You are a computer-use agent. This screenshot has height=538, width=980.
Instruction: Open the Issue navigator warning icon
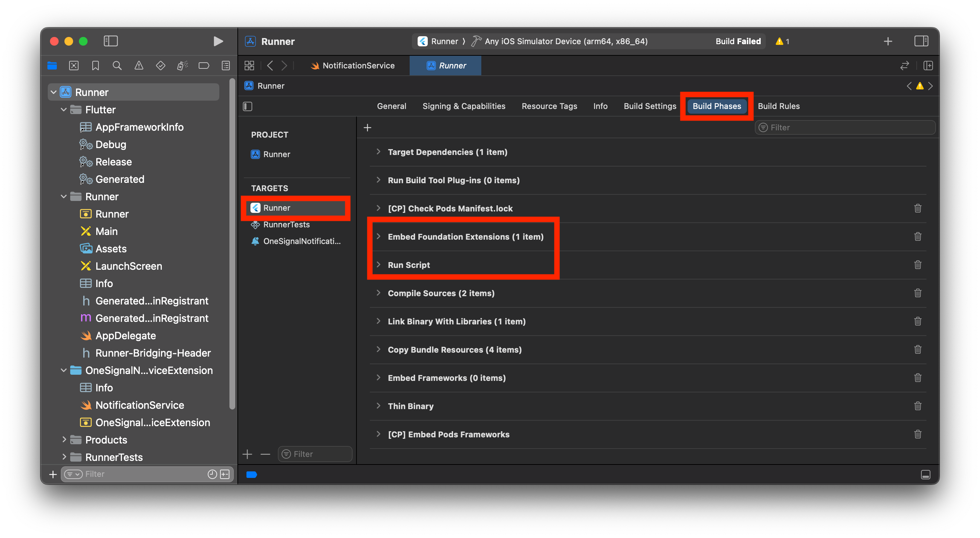(x=139, y=66)
